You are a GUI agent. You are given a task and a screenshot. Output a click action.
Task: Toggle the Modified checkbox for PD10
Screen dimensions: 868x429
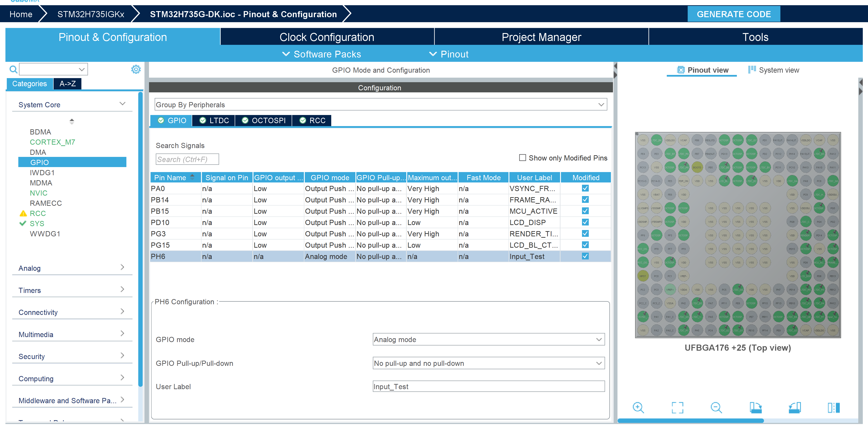pyautogui.click(x=585, y=222)
